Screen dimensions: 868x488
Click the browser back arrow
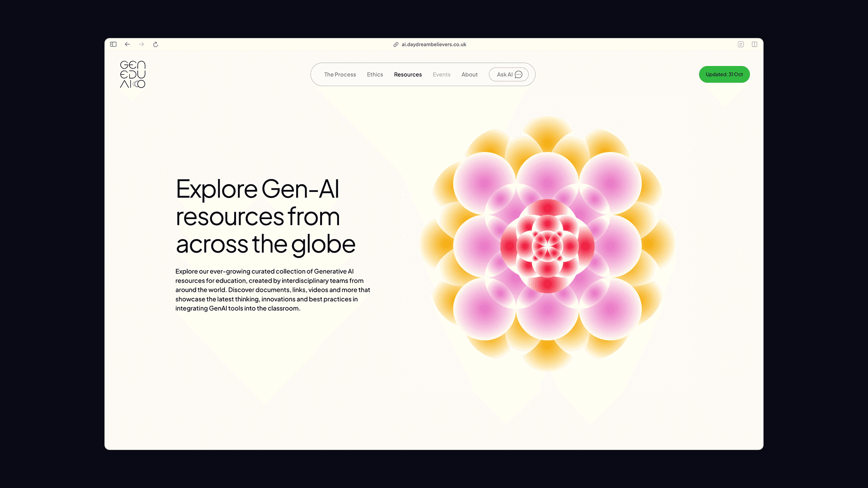click(127, 44)
